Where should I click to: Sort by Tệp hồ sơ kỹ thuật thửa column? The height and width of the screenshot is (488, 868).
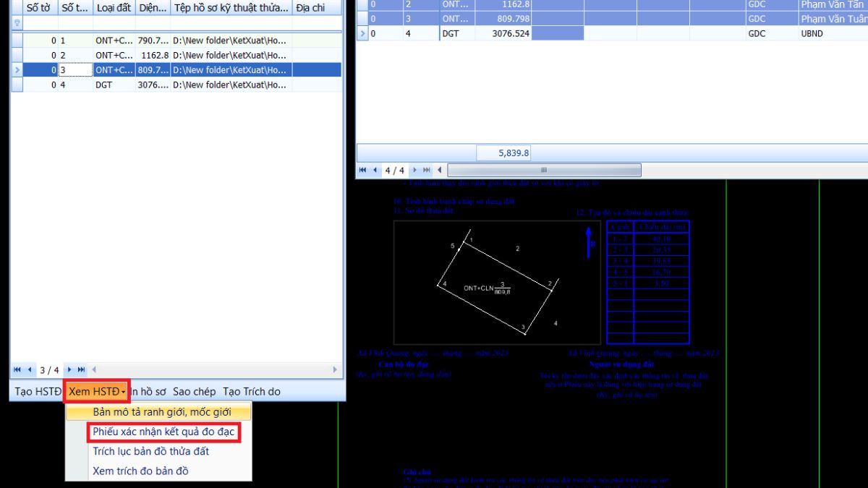231,8
